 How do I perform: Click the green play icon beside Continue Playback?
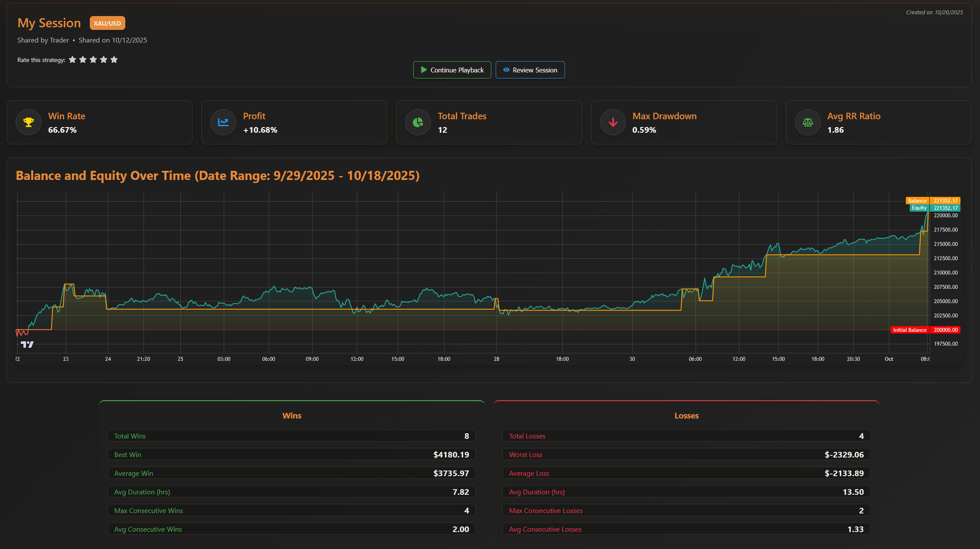(423, 70)
